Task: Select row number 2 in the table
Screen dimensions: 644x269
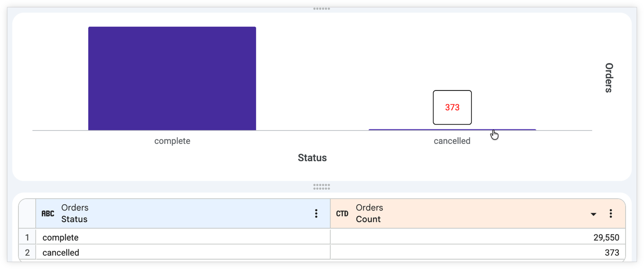Action: click(x=27, y=252)
